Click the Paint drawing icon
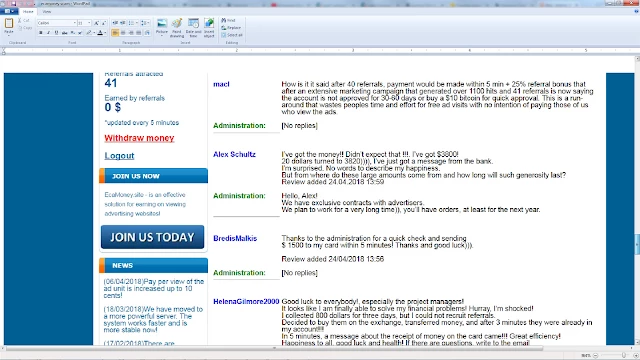 [177, 23]
